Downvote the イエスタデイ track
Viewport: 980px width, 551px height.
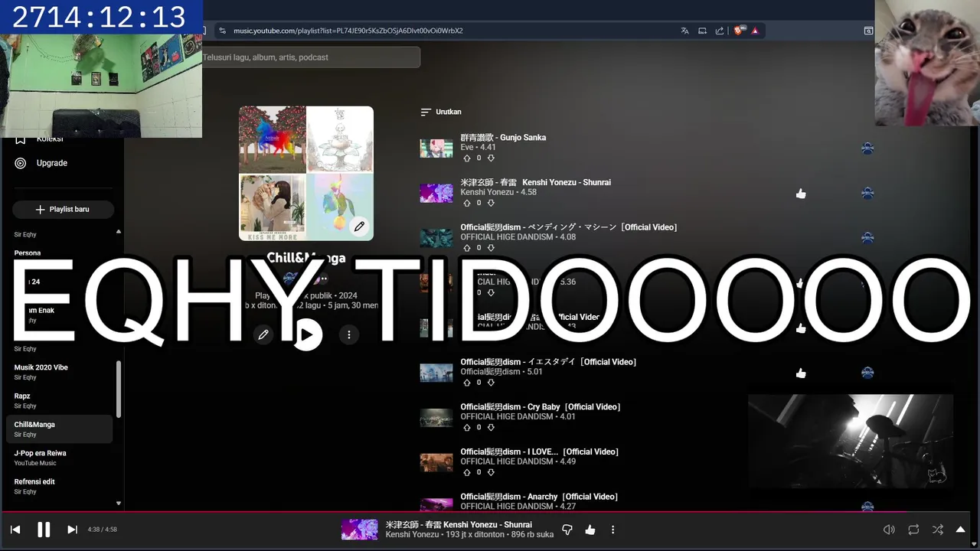click(x=491, y=383)
